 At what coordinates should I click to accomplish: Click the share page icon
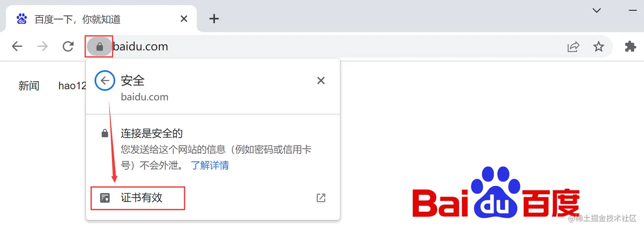point(573,47)
